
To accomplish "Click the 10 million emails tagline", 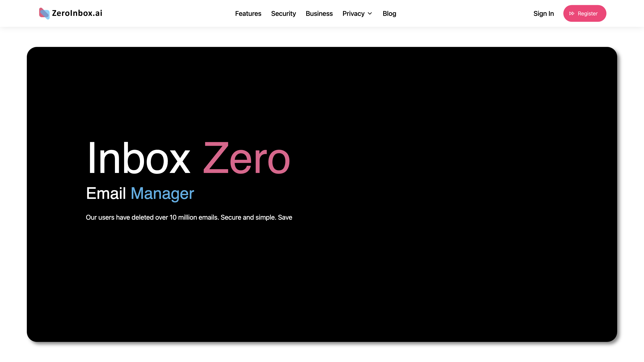I will 189,217.
